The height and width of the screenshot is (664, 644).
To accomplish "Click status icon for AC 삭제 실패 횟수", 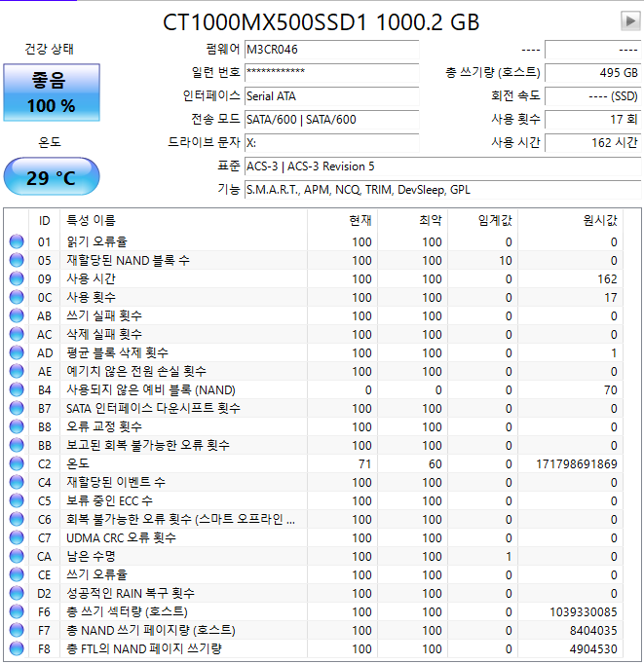I will click(17, 334).
